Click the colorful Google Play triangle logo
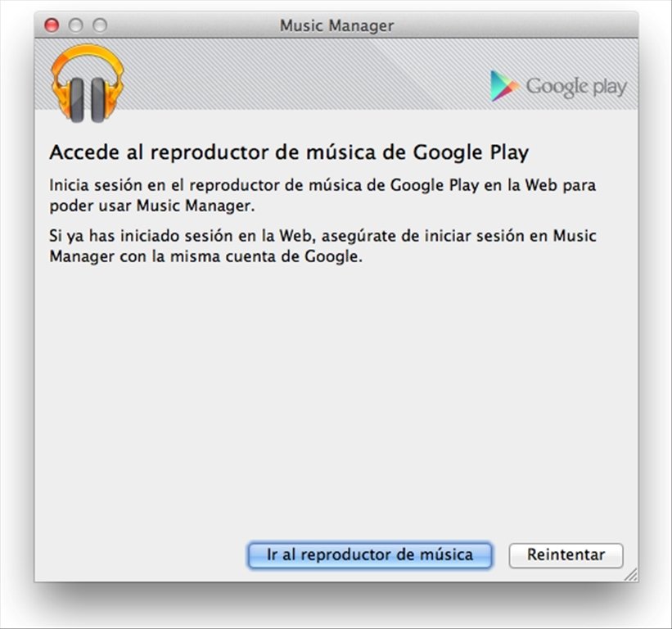Screen dimensions: 672x629 503,86
